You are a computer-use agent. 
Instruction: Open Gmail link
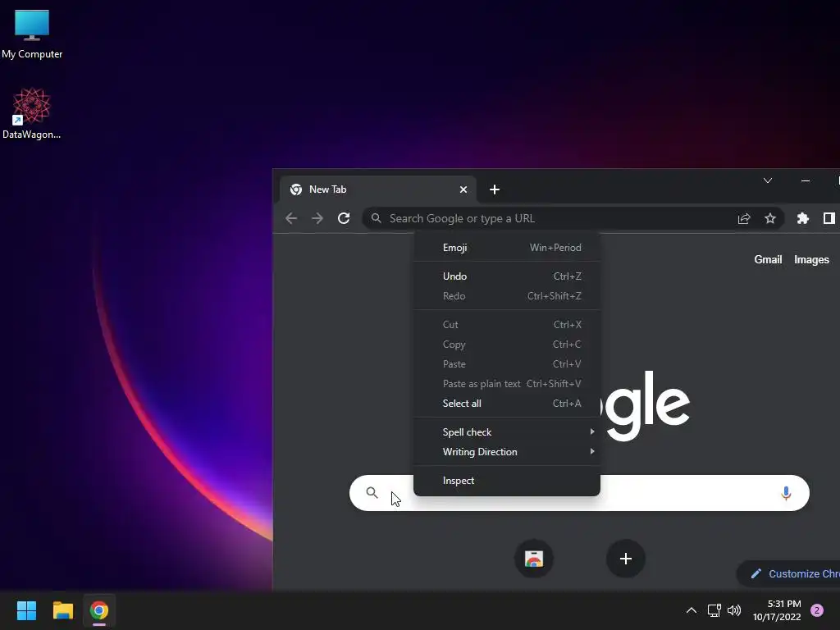768,260
